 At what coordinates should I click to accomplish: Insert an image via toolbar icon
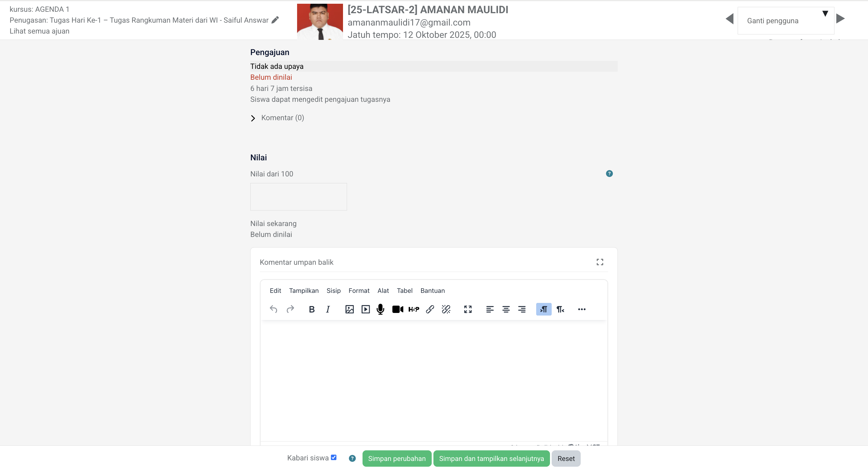click(x=349, y=309)
